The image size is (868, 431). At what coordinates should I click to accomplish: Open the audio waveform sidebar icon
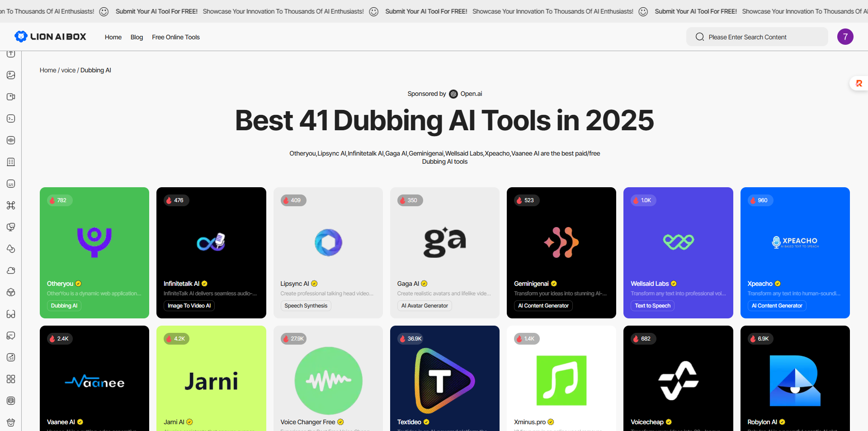click(x=11, y=140)
